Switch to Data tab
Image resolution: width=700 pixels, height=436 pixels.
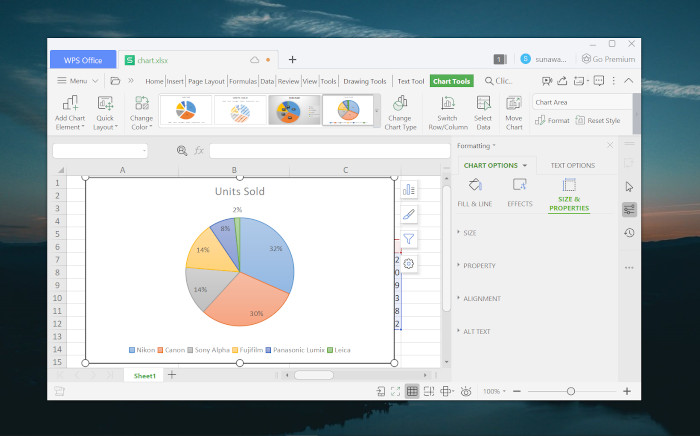[x=267, y=81]
